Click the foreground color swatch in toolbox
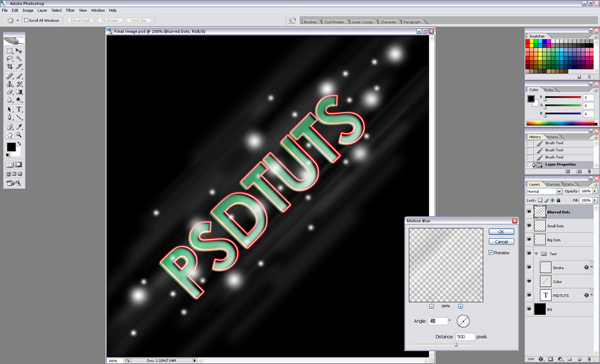Image resolution: width=600 pixels, height=364 pixels. pyautogui.click(x=11, y=147)
